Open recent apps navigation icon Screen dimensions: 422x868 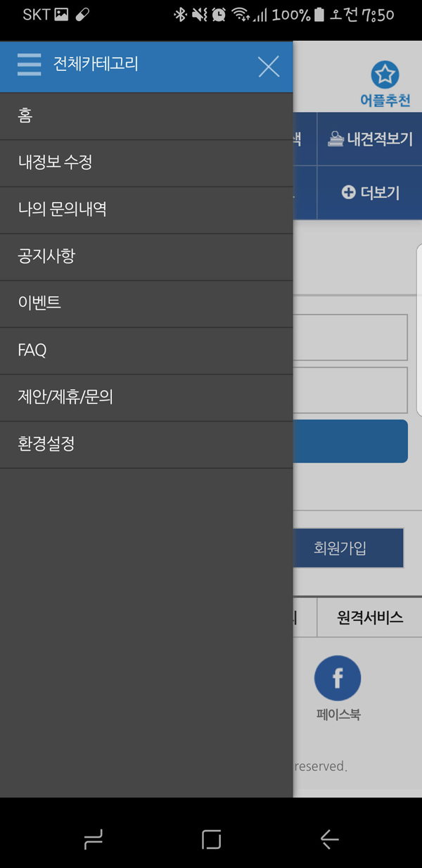[94, 838]
